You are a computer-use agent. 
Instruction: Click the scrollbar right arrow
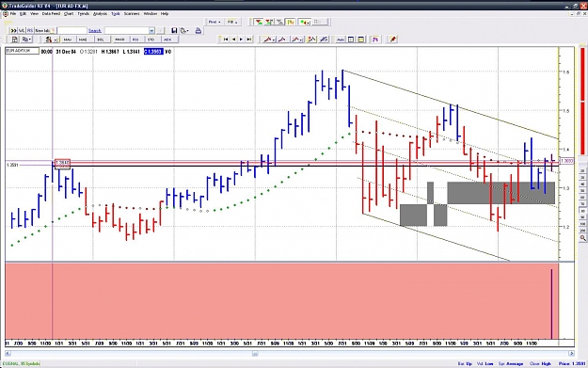[571, 353]
